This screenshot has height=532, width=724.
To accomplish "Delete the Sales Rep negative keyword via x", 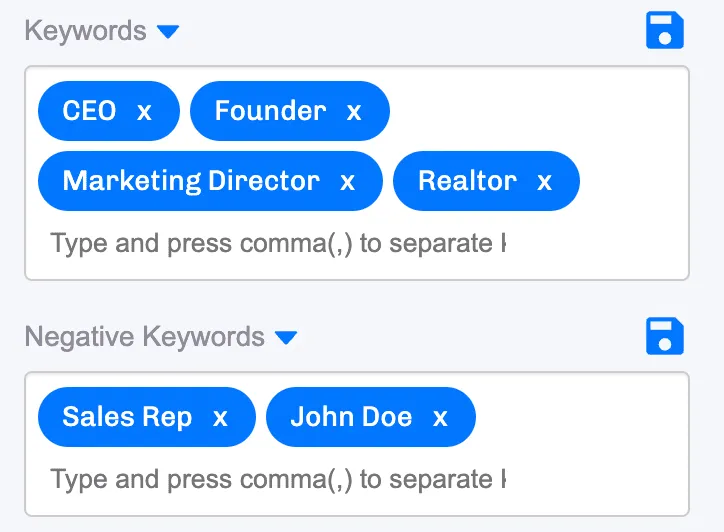I will pyautogui.click(x=220, y=417).
